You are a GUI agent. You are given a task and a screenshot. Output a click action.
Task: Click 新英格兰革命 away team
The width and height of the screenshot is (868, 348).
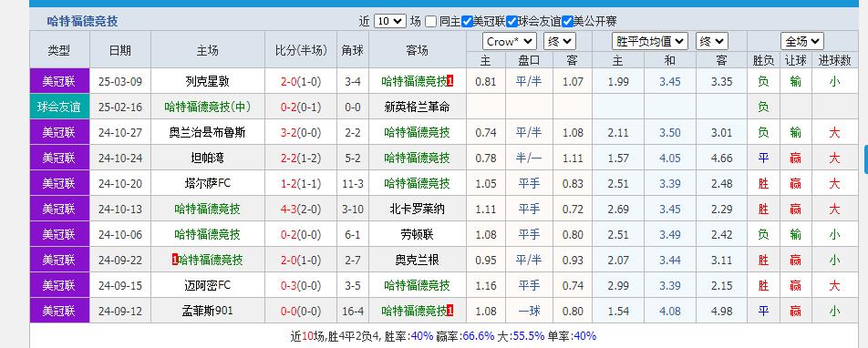[x=417, y=107]
